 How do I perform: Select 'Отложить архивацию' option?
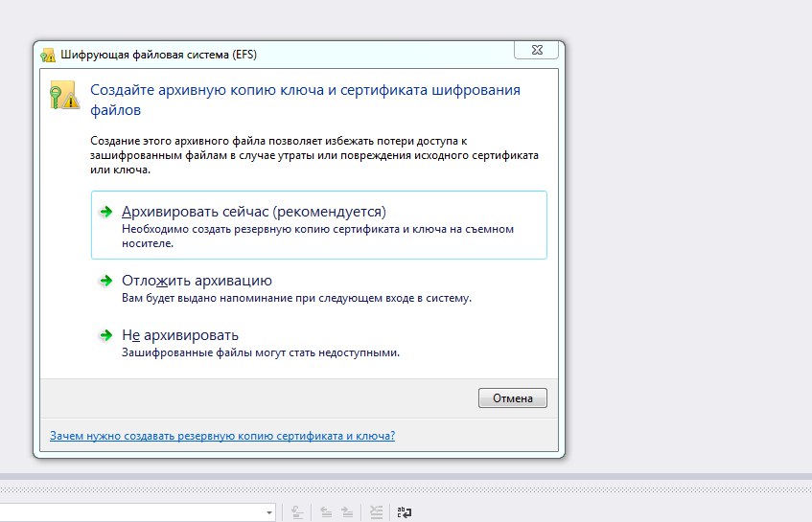point(197,281)
